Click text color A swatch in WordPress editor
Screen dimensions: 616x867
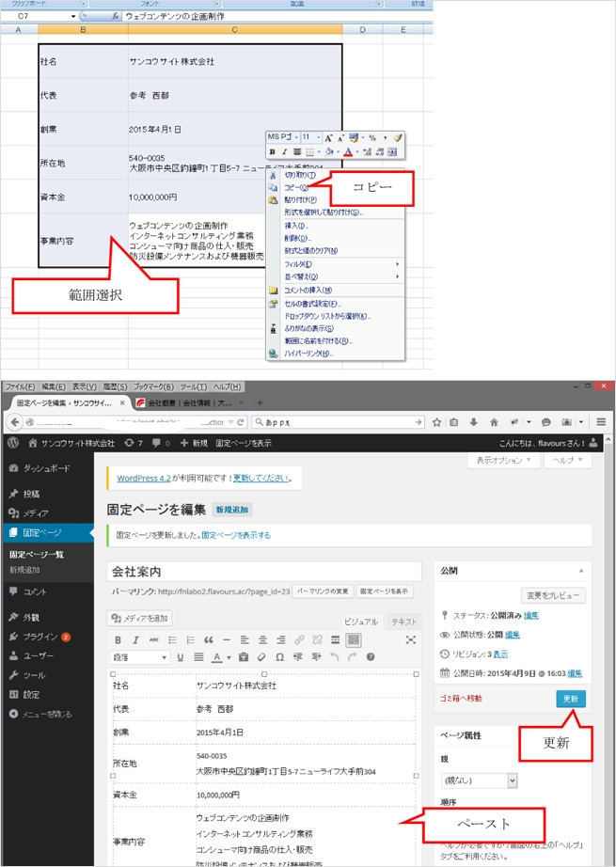(x=217, y=657)
